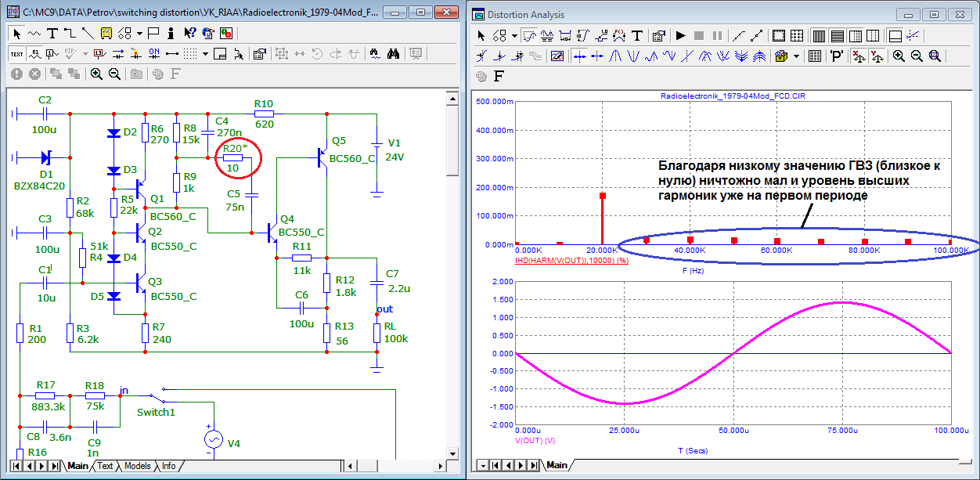Viewport: 980px width, 480px height.
Task: Expand the component shapes dropdown arrow
Action: pos(139,33)
